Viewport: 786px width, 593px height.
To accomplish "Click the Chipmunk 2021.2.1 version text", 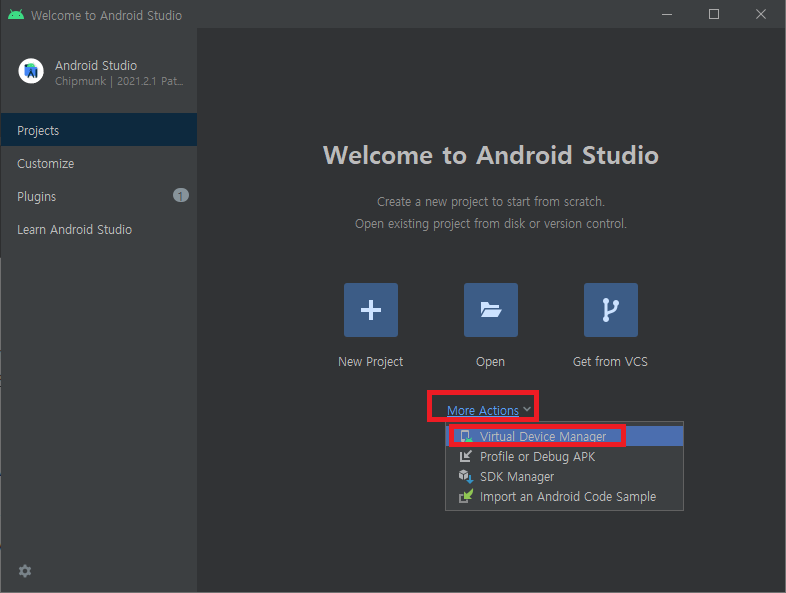I will (x=119, y=81).
